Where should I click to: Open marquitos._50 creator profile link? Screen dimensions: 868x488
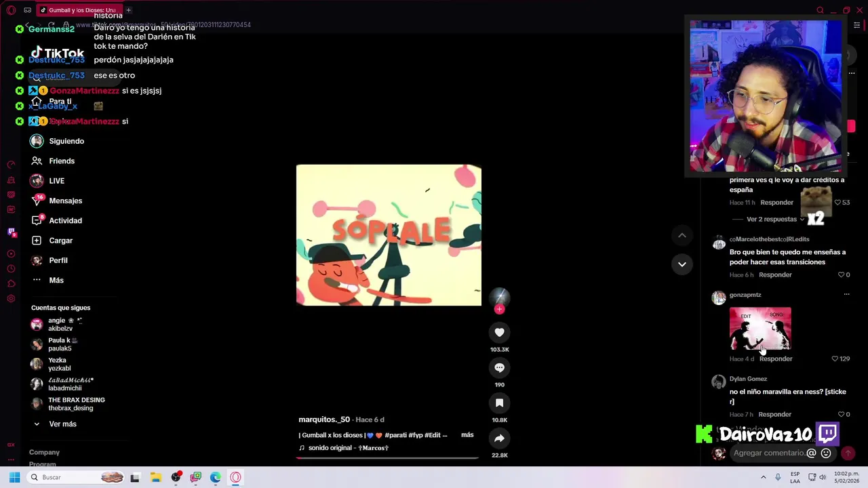324,420
